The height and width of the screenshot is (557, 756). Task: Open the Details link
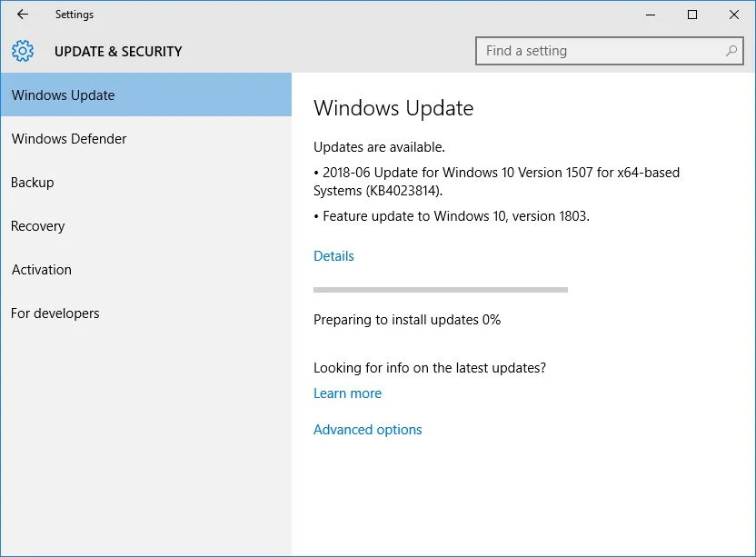tap(333, 256)
